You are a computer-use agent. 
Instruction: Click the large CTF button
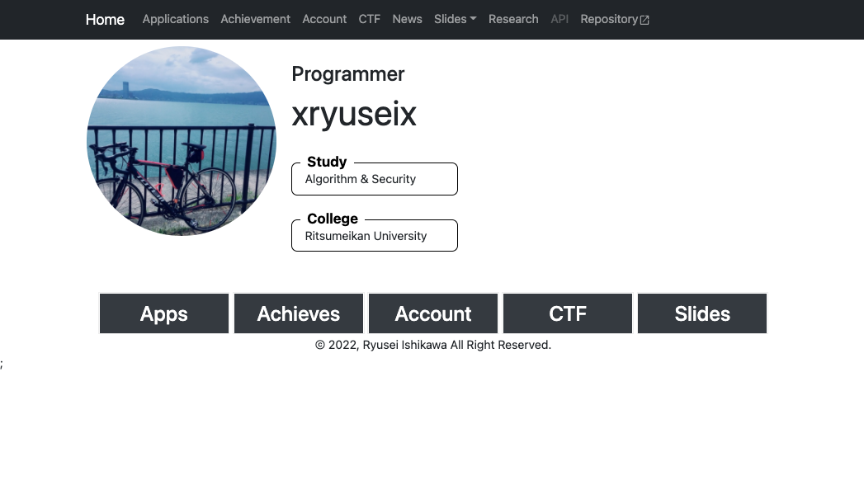(568, 313)
